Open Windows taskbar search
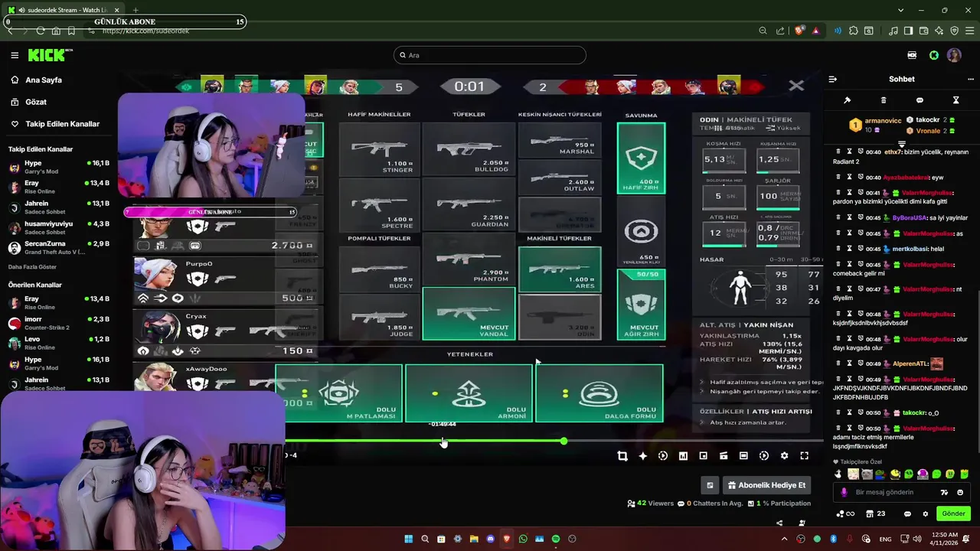 [425, 539]
